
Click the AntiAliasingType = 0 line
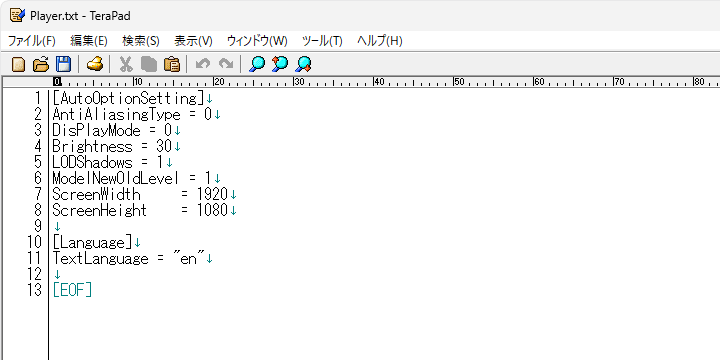[132, 115]
